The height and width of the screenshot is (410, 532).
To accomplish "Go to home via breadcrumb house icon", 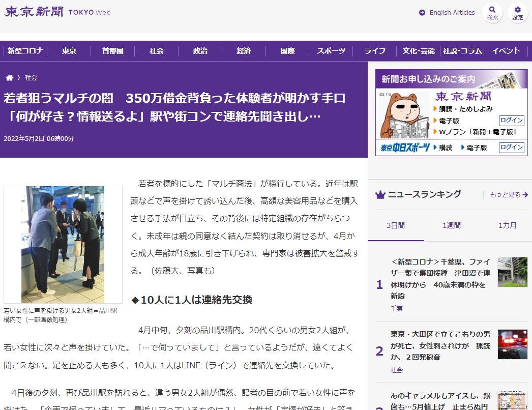I will coord(10,78).
